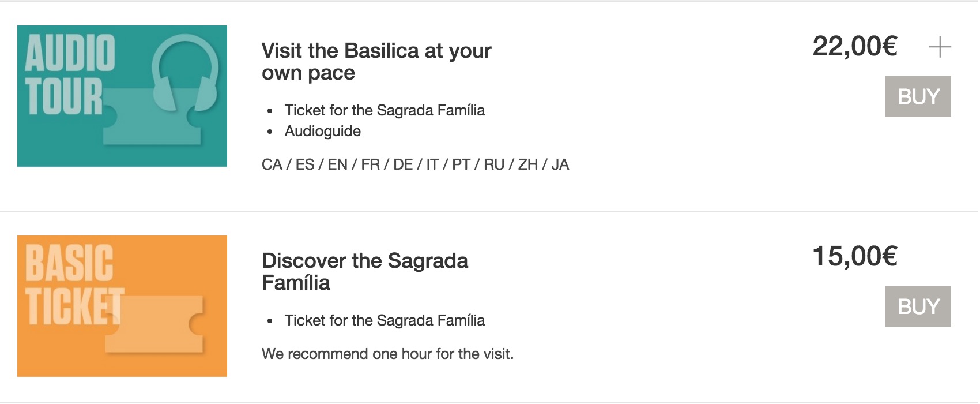Select the JA language code
This screenshot has width=980, height=404.
click(560, 165)
